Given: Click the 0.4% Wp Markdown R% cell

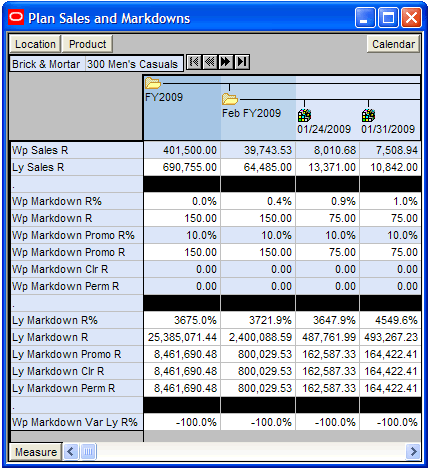Looking at the screenshot, I should [x=258, y=201].
